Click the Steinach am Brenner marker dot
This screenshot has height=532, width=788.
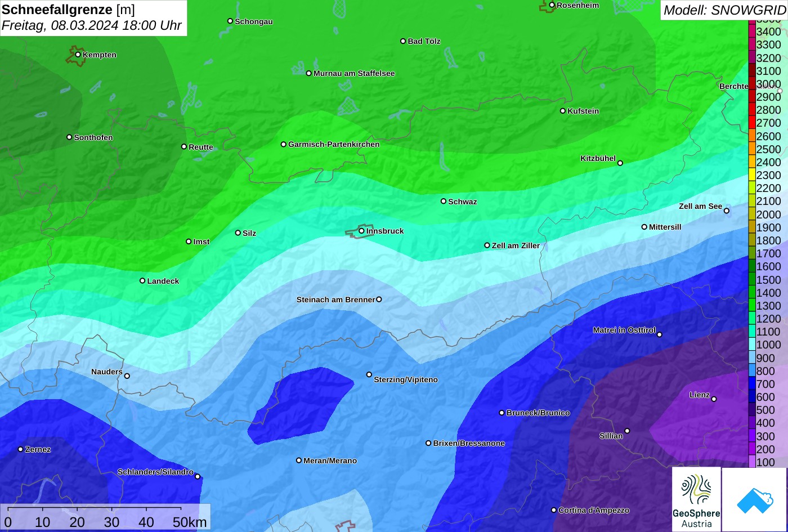[379, 299]
